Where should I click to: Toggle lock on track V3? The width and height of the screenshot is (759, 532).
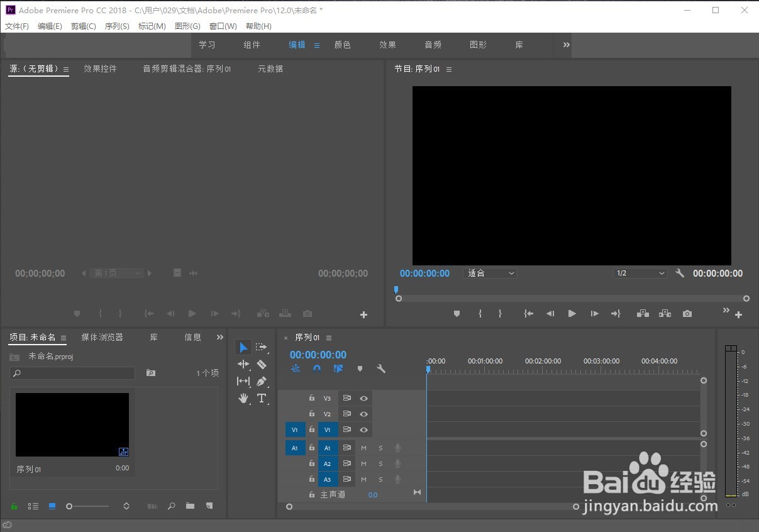pyautogui.click(x=311, y=398)
